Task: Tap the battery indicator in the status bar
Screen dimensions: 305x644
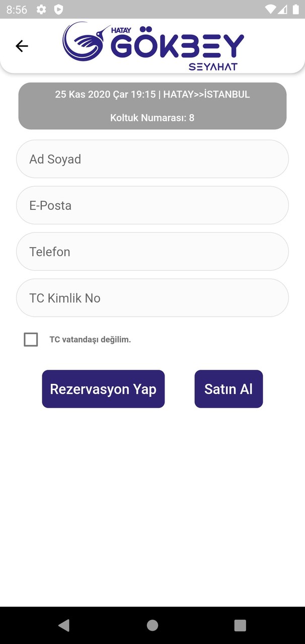Action: coord(295,9)
